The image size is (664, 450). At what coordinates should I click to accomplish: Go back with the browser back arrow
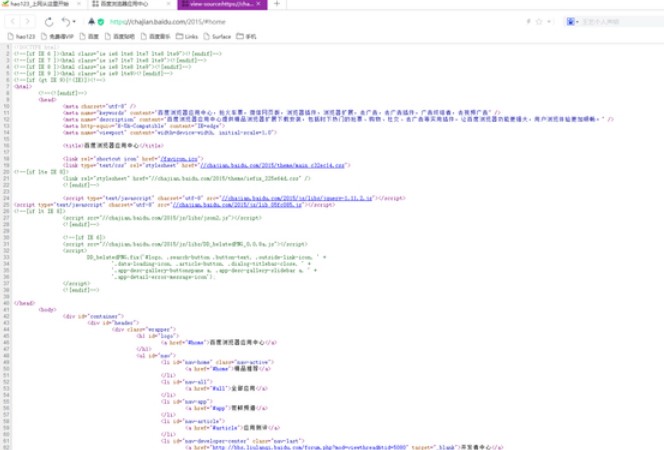tap(13, 21)
